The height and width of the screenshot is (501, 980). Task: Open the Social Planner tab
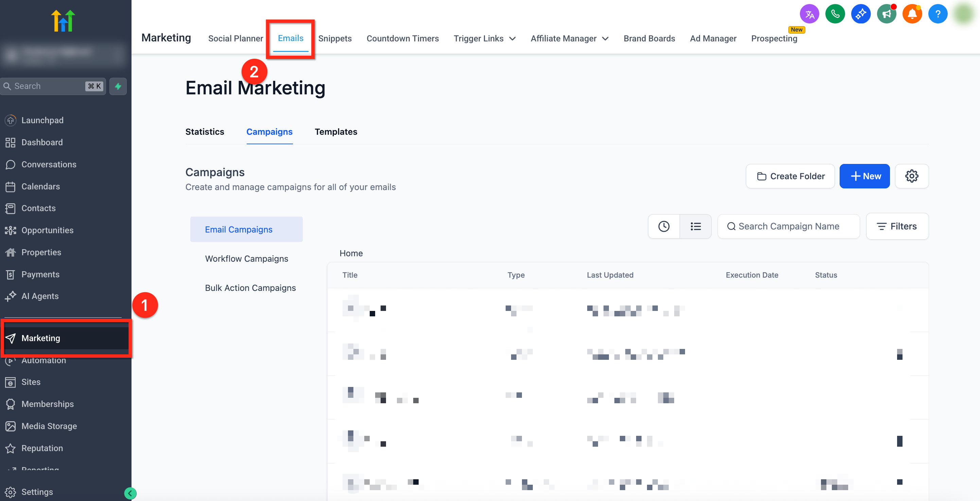point(235,38)
